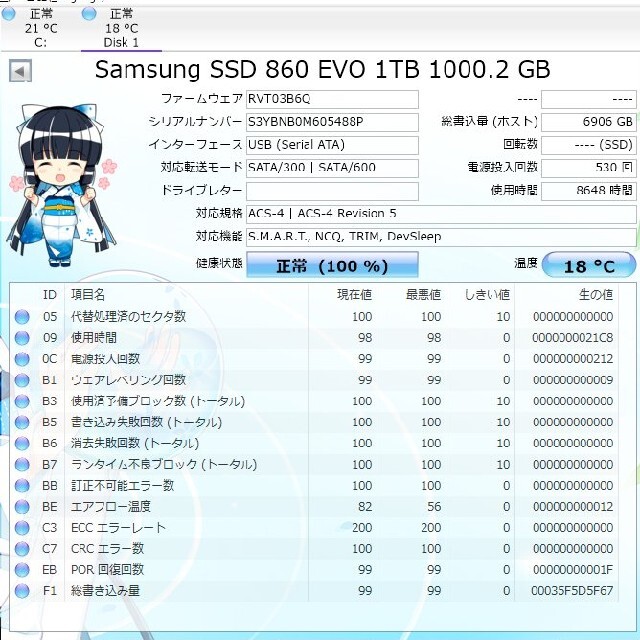Image resolution: width=640 pixels, height=640 pixels.
Task: Click the 18 °C temperature button
Action: [x=589, y=266]
